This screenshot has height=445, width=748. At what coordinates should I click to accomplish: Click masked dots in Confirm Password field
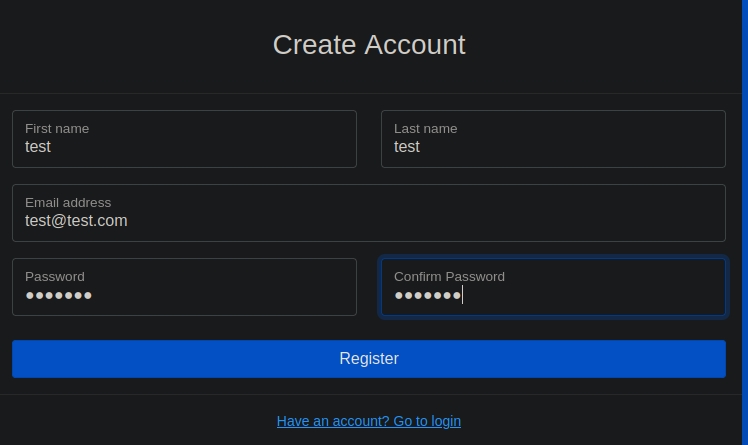coord(427,295)
